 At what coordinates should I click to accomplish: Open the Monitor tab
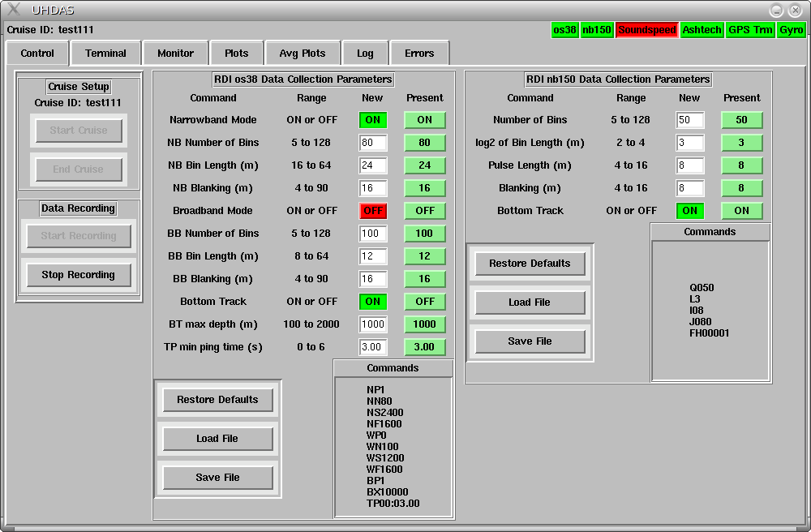(175, 54)
